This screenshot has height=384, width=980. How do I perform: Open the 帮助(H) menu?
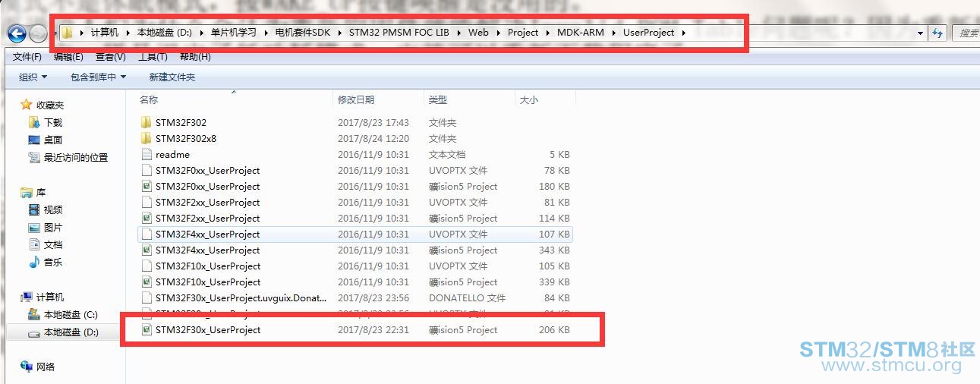195,57
